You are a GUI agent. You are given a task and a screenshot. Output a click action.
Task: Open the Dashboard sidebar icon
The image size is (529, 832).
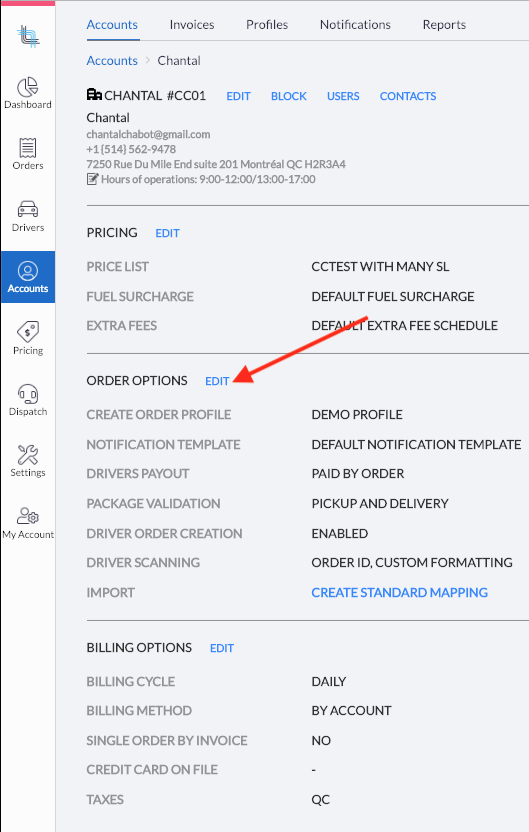(x=28, y=87)
